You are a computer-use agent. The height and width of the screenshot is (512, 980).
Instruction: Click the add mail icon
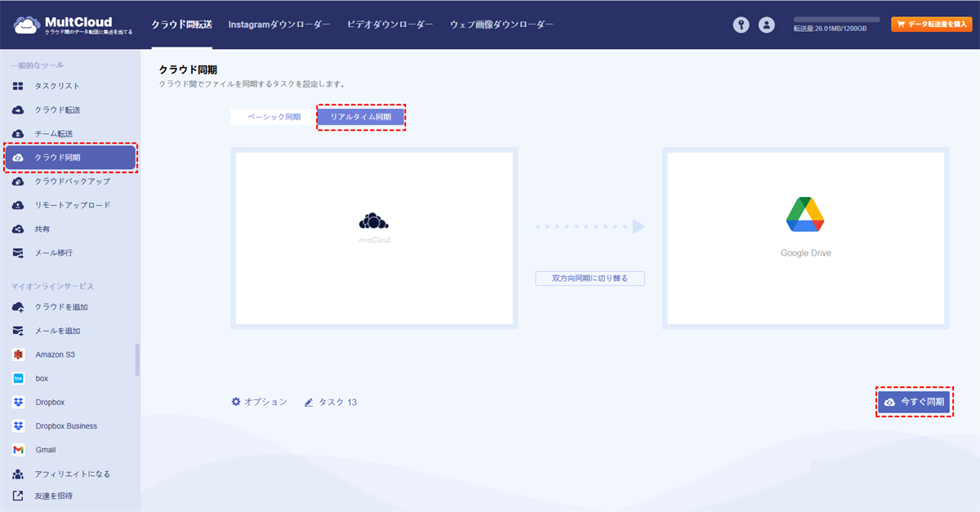18,331
